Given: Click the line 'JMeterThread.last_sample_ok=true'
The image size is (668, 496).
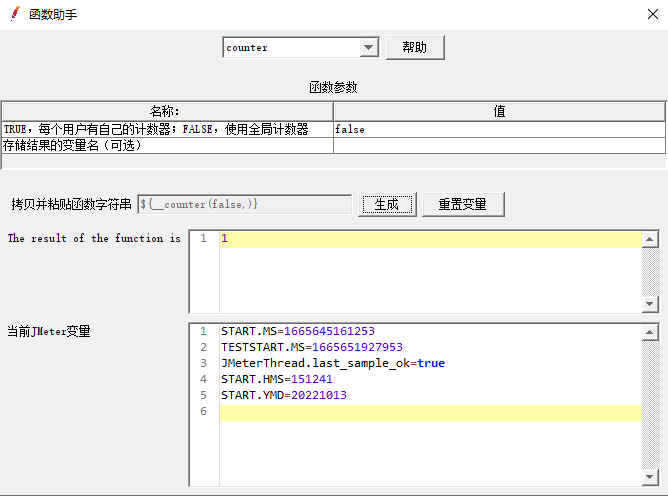Looking at the screenshot, I should 333,363.
